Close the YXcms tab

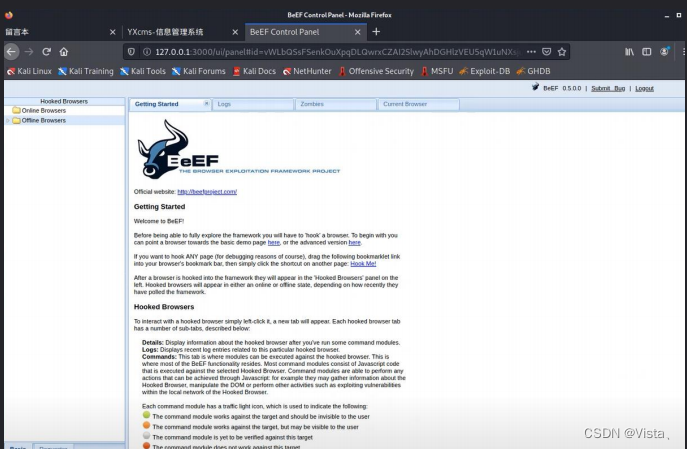(235, 32)
